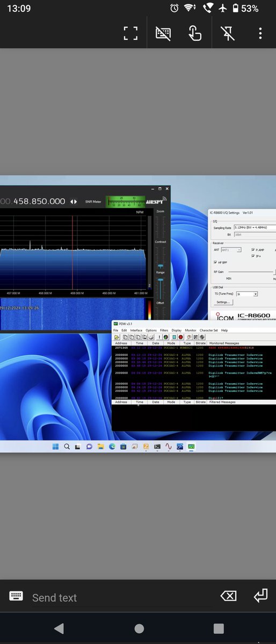276x644 pixels.
Task: Open the three-dot overflow menu
Action: point(260,33)
